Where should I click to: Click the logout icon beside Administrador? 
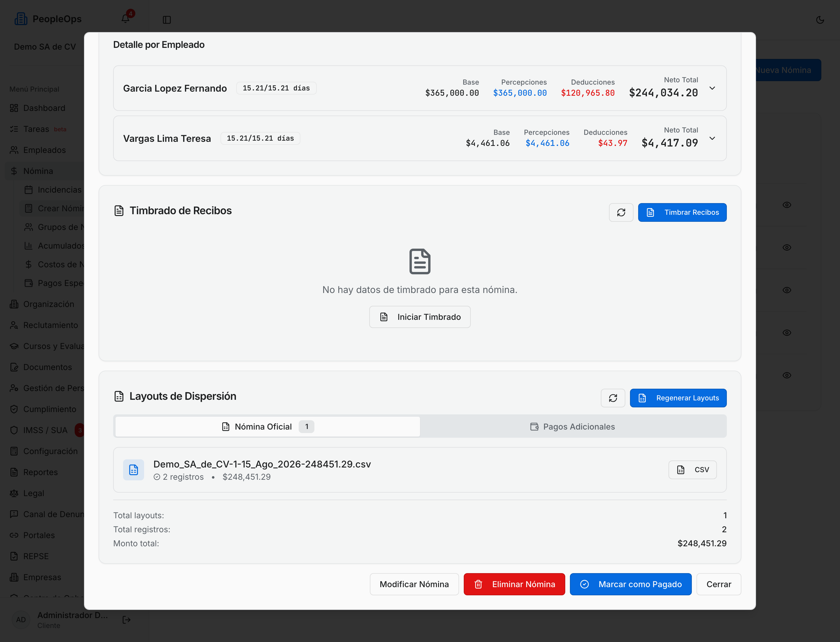(127, 620)
